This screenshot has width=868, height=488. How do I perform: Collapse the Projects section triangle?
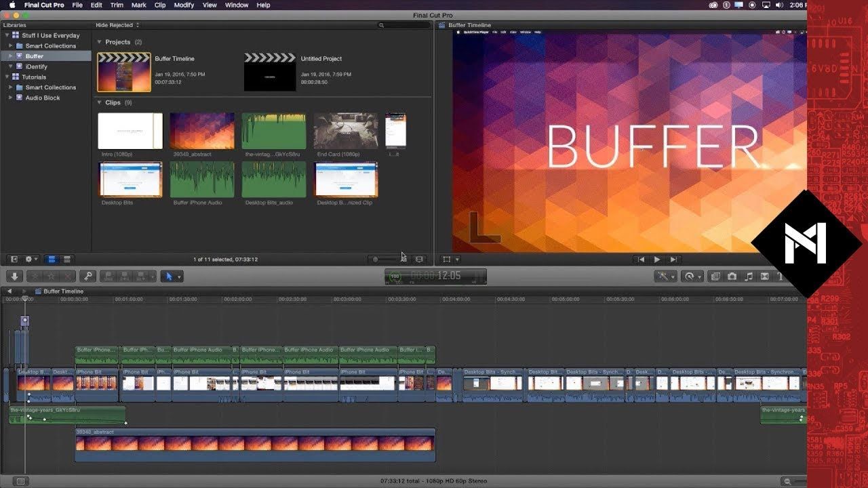(99, 42)
